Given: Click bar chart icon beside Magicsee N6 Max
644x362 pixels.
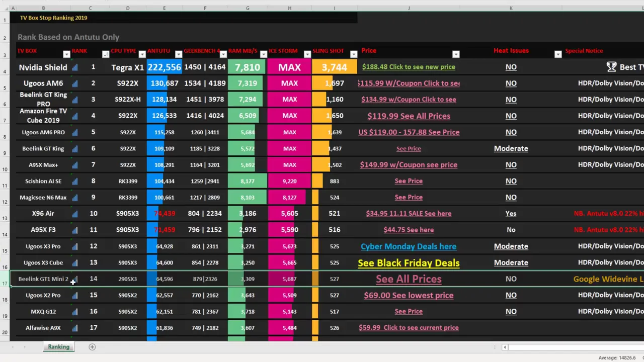Looking at the screenshot, I should (75, 198).
